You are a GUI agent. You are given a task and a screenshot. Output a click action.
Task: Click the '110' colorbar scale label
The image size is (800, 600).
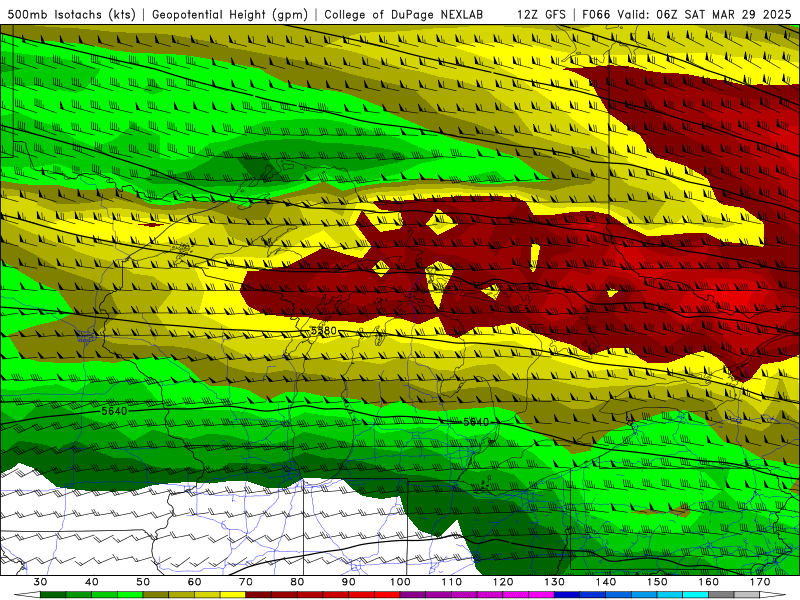click(x=452, y=582)
